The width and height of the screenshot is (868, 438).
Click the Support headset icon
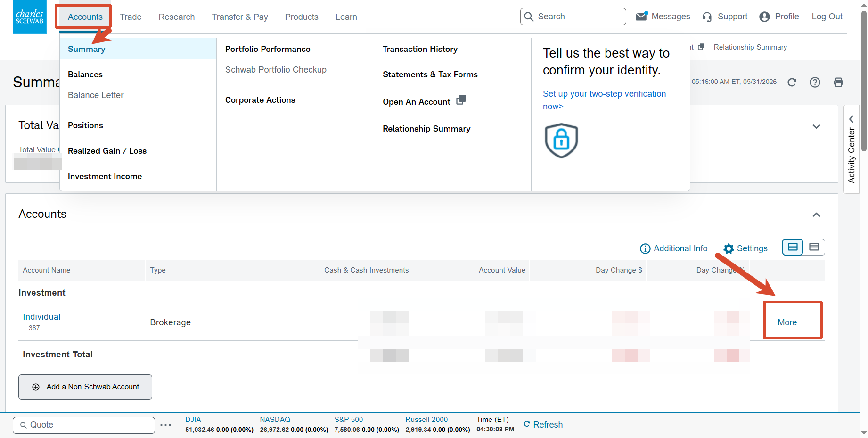[x=707, y=17]
